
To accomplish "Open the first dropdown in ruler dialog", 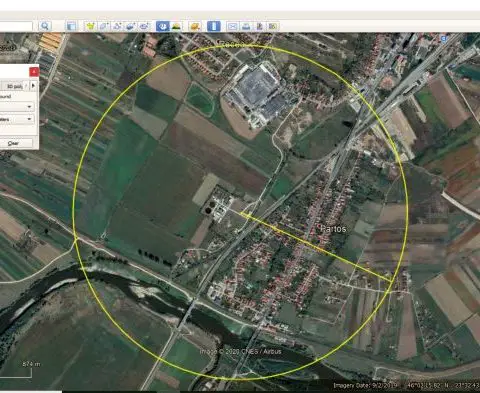I will [17, 107].
